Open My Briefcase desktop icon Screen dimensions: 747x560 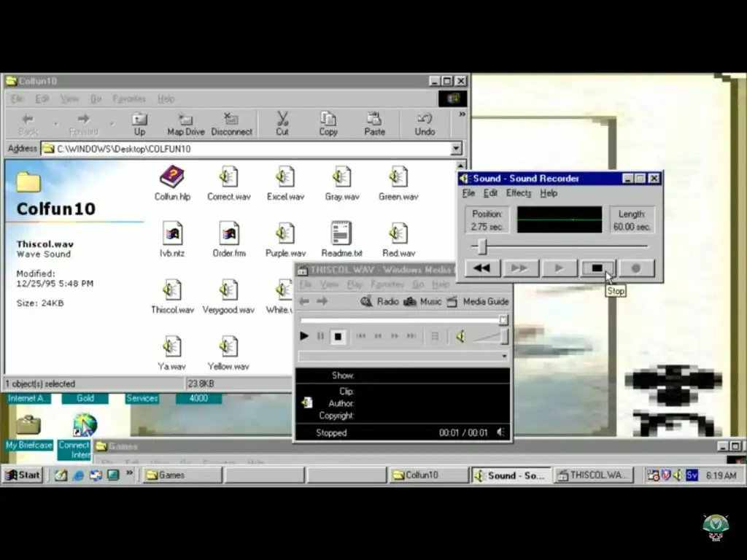pyautogui.click(x=28, y=432)
